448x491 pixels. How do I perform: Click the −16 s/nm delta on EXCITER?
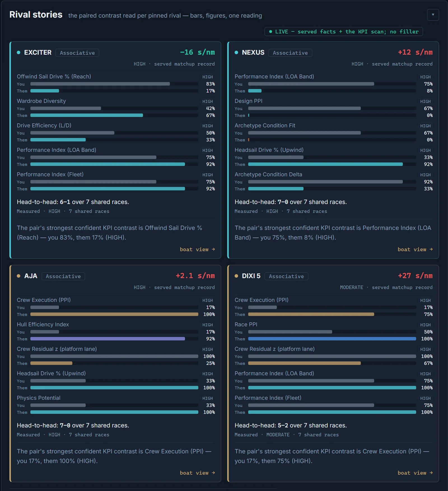tap(197, 52)
